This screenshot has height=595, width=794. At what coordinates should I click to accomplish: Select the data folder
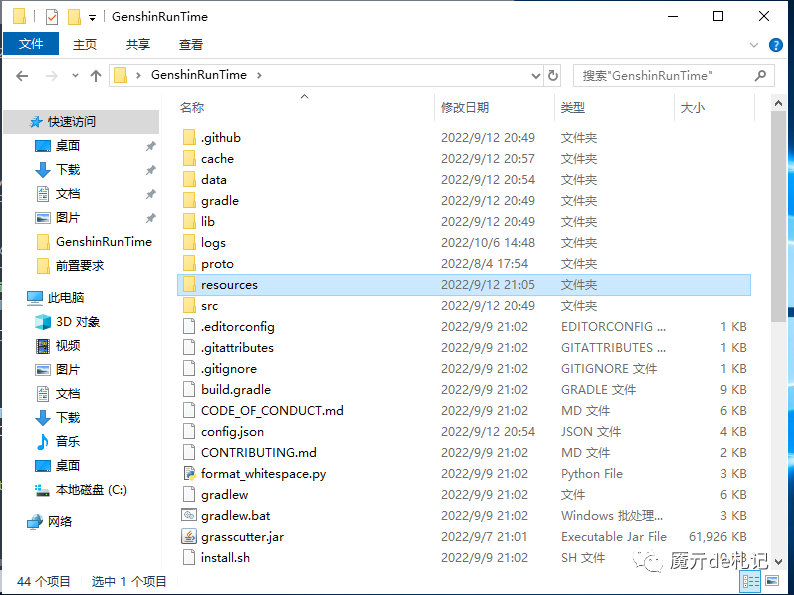point(213,180)
